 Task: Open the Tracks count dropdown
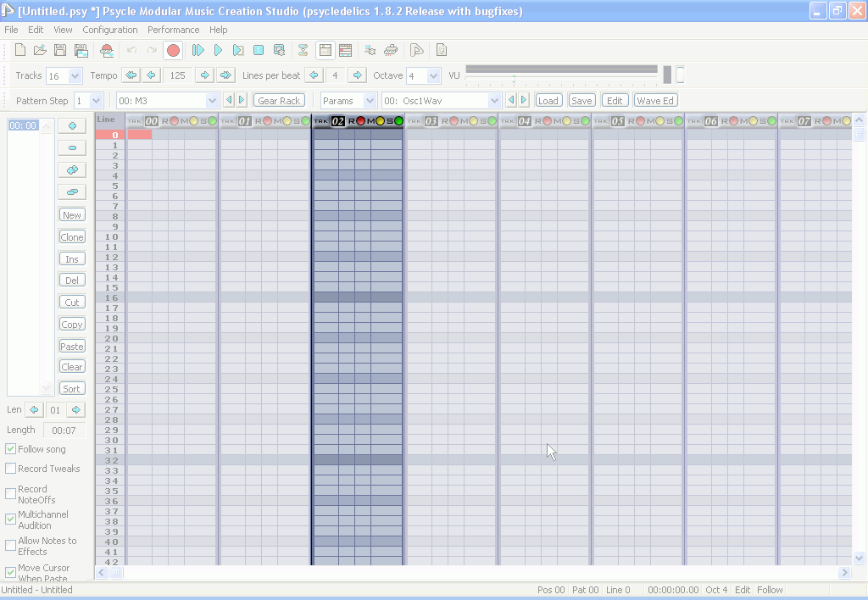pyautogui.click(x=75, y=75)
